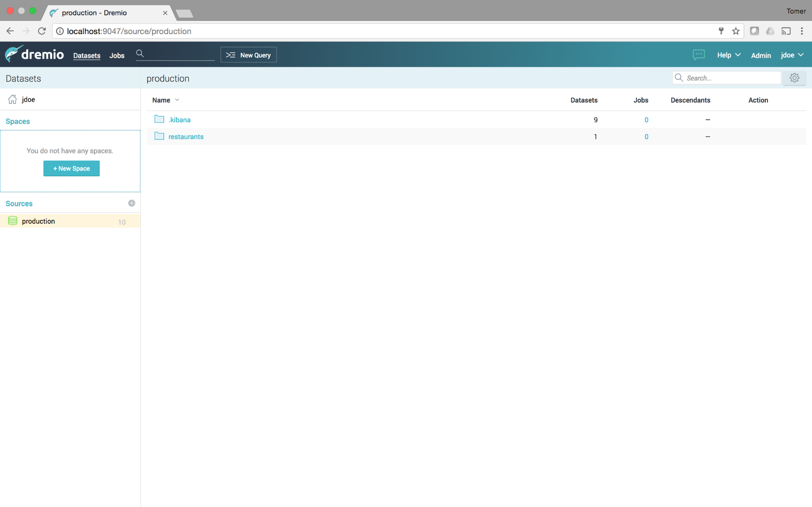The width and height of the screenshot is (812, 507).
Task: Click the jdoe home space icon
Action: pyautogui.click(x=13, y=99)
